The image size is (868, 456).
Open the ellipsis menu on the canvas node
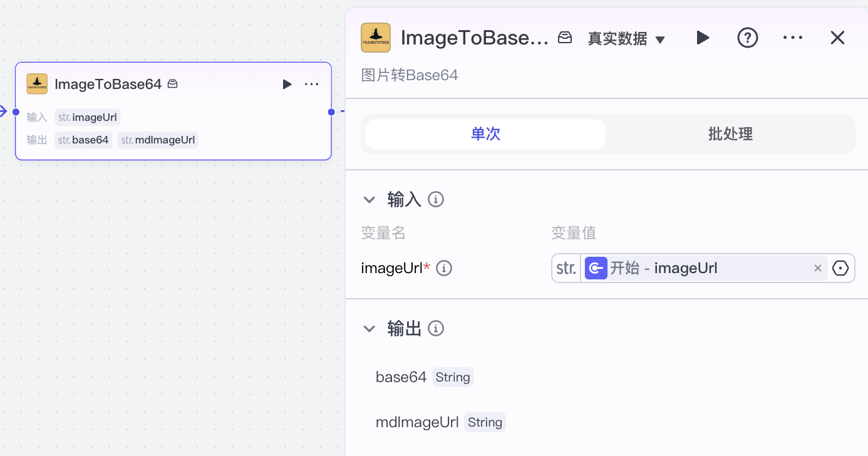[311, 84]
